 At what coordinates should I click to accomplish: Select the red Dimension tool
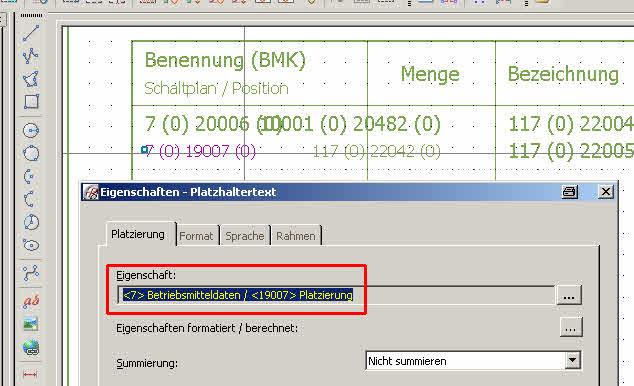point(31,374)
